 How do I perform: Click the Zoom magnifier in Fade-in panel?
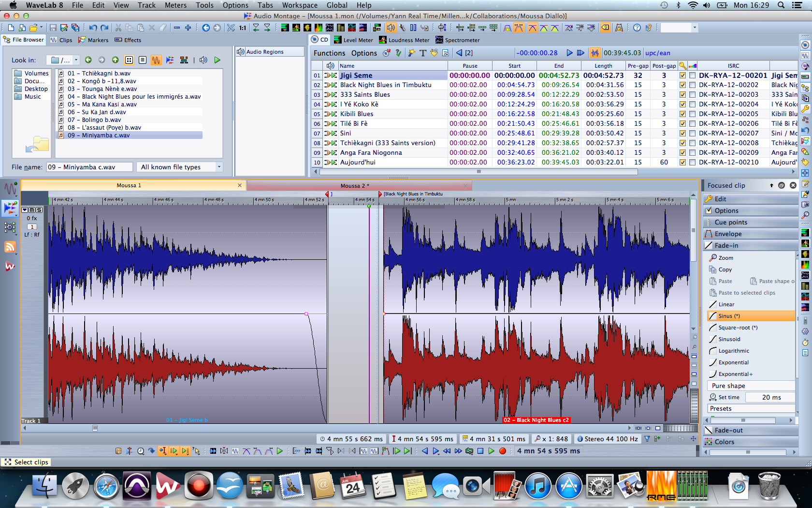point(713,258)
